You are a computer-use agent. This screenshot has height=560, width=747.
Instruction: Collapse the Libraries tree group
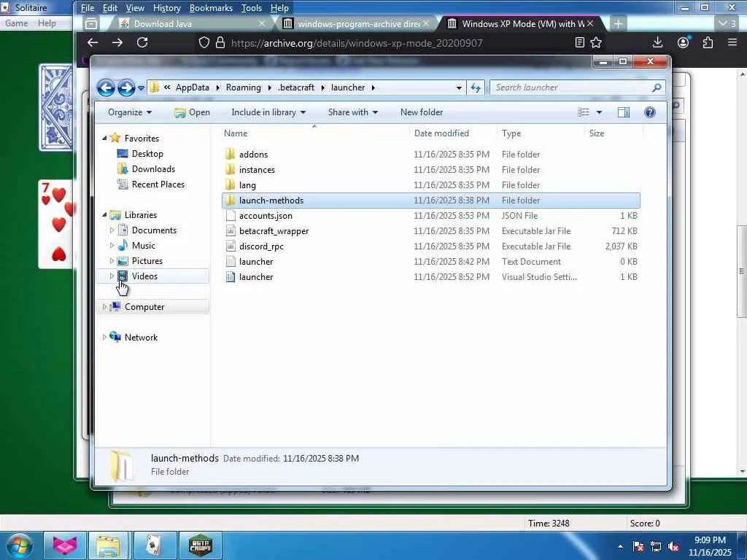(x=104, y=215)
